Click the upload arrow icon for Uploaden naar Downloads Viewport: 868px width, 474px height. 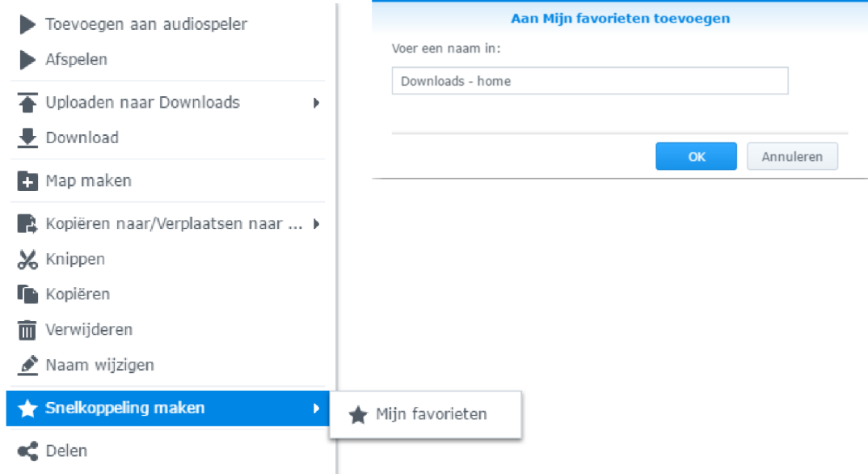tap(27, 103)
